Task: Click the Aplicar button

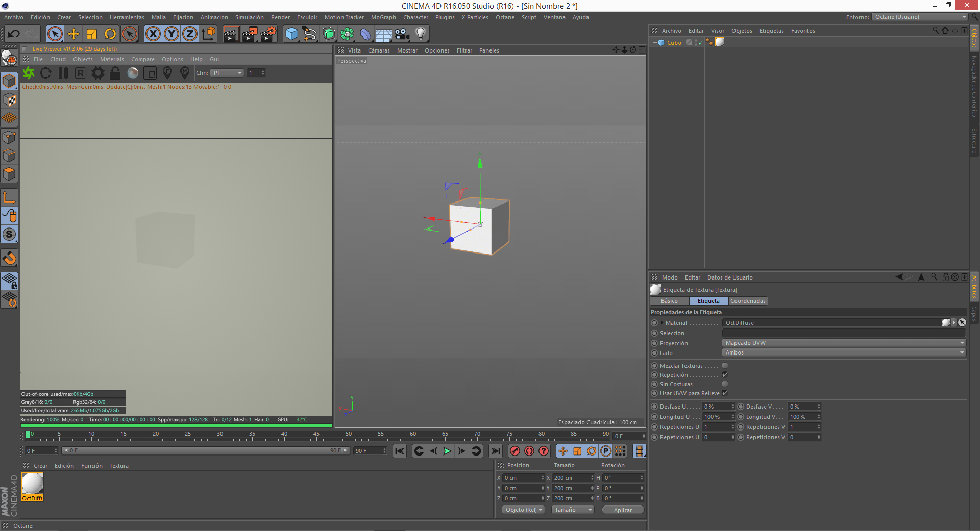Action: coord(623,510)
